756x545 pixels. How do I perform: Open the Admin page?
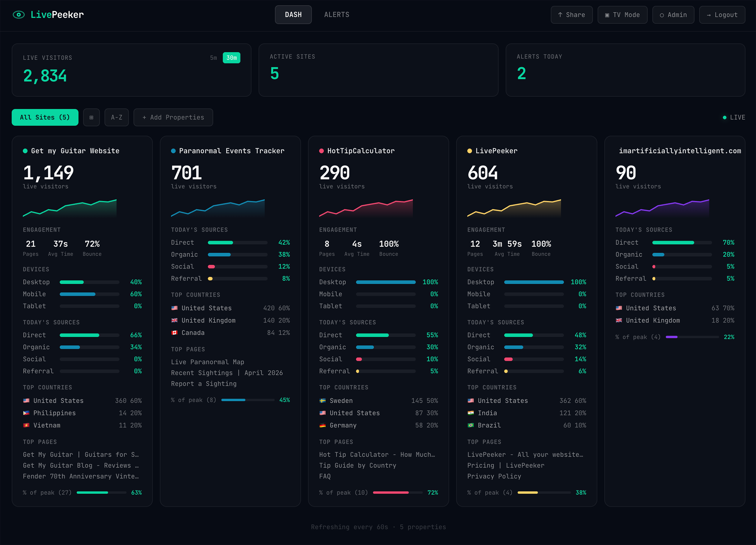(673, 15)
